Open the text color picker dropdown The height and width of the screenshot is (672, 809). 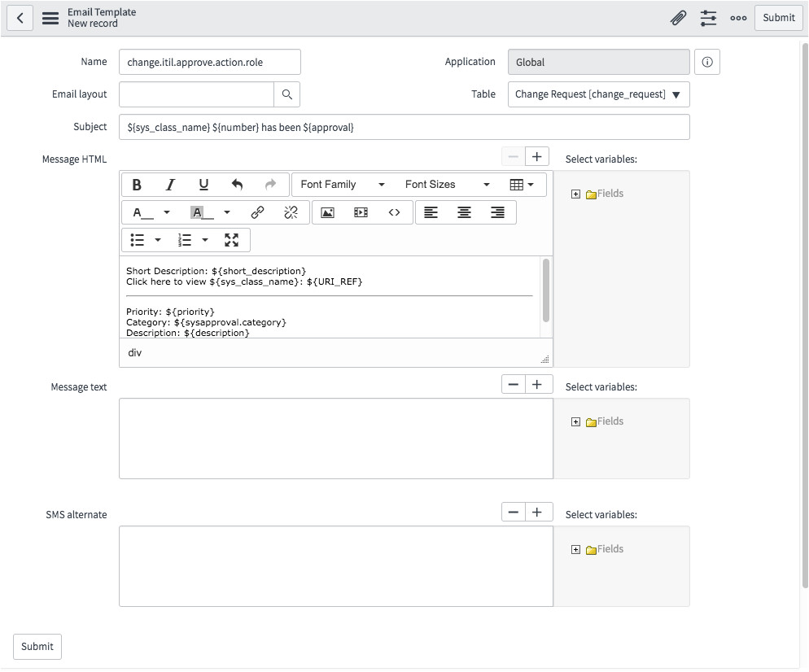(x=167, y=212)
